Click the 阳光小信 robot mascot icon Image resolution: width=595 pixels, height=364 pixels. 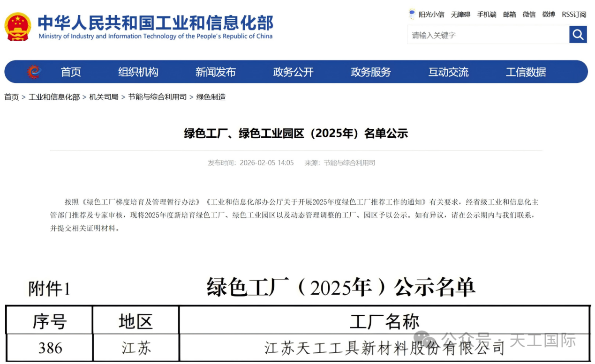(412, 14)
